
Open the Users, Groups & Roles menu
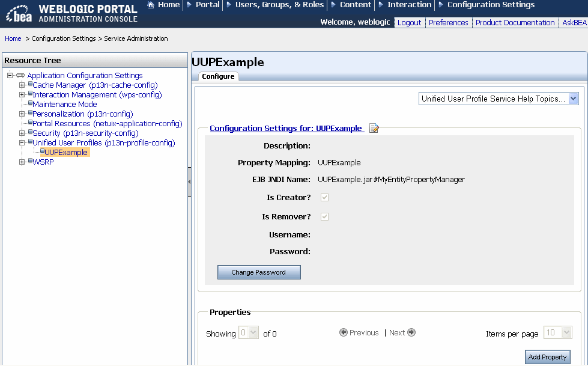(278, 5)
